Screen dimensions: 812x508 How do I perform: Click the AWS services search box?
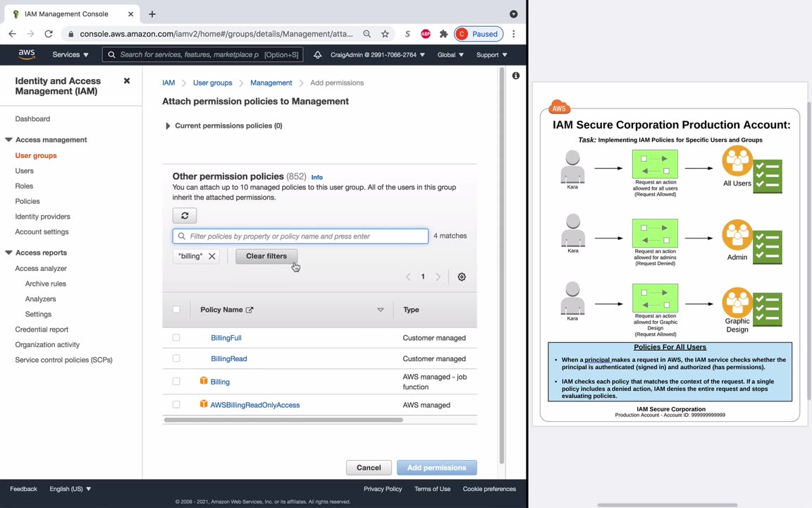[x=202, y=54]
